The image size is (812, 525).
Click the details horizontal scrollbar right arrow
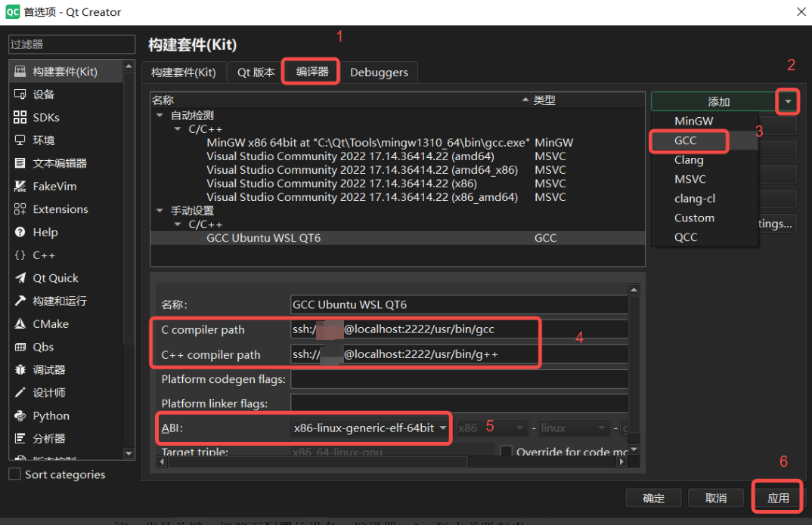point(621,462)
